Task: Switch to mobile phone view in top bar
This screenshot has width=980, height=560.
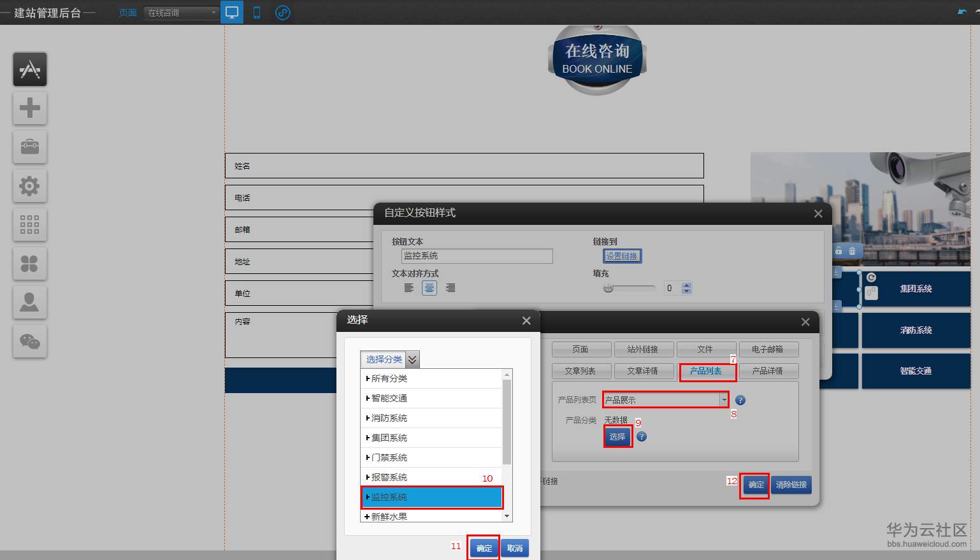Action: (257, 12)
